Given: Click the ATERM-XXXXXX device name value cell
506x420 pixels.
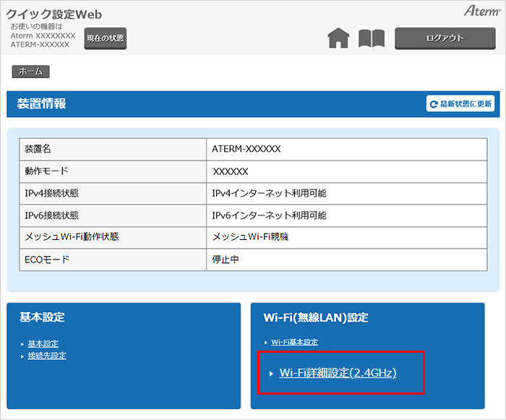Looking at the screenshot, I should [246, 149].
